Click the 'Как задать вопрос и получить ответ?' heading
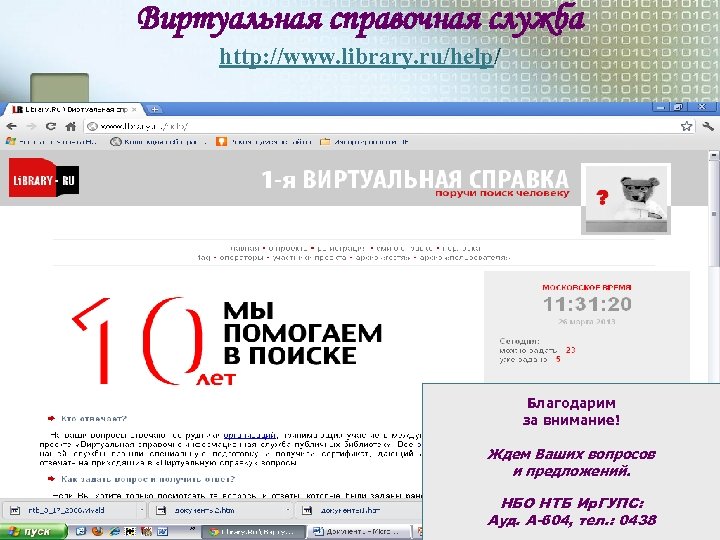720x540 pixels. pyautogui.click(x=148, y=479)
